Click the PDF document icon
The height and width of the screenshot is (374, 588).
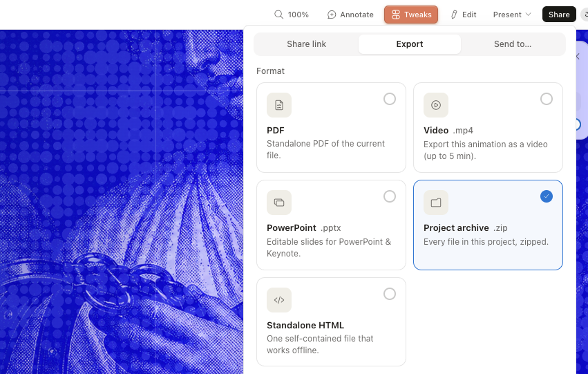tap(279, 105)
